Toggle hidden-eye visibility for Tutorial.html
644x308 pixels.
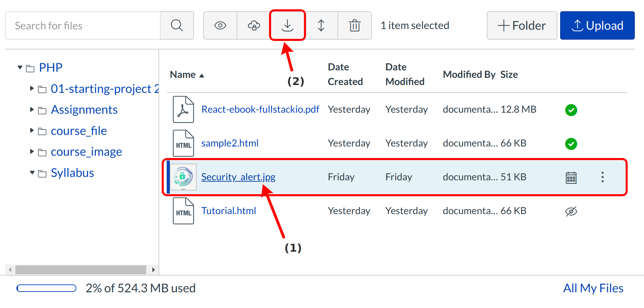tap(571, 211)
